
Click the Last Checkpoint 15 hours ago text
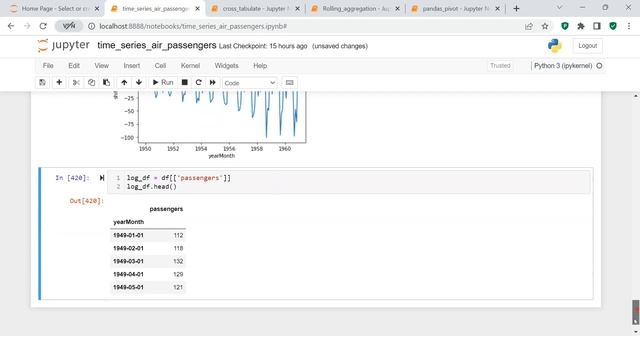coord(263,46)
